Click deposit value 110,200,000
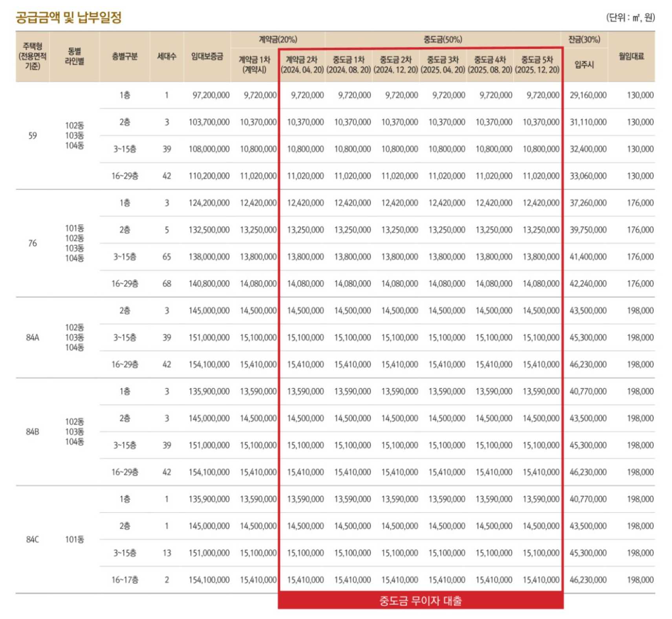Viewport: 672px width, 619px height. [x=209, y=176]
